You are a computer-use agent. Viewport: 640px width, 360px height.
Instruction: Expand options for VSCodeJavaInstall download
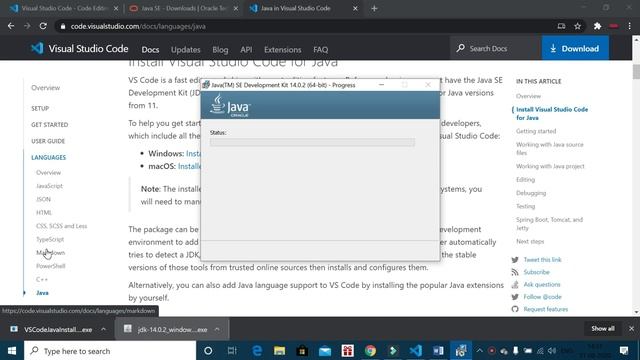pos(103,329)
